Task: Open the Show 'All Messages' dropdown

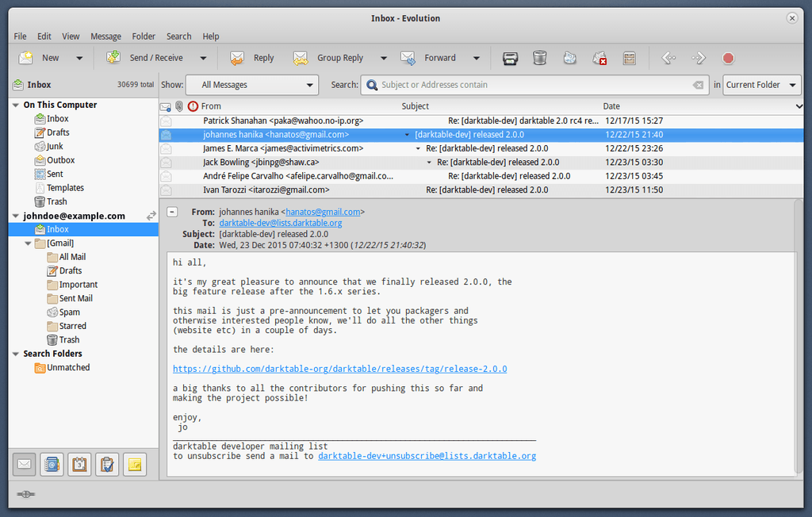Action: click(252, 85)
